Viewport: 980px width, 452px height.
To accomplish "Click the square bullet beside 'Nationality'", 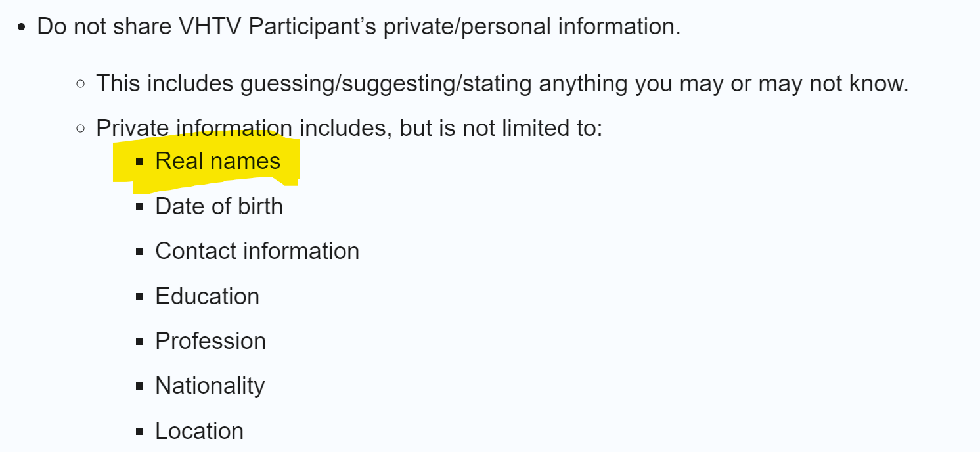I will 139,386.
